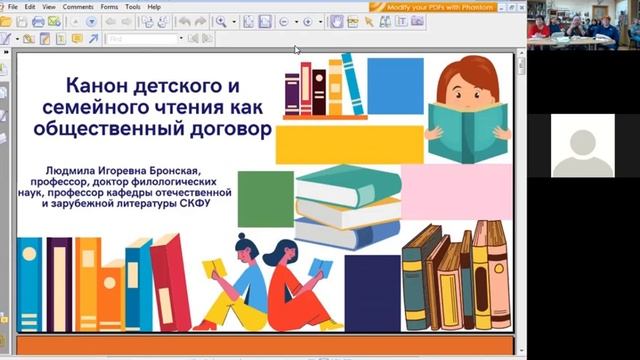Select the Snapshot tool icon
The image size is (640, 360).
point(353,22)
